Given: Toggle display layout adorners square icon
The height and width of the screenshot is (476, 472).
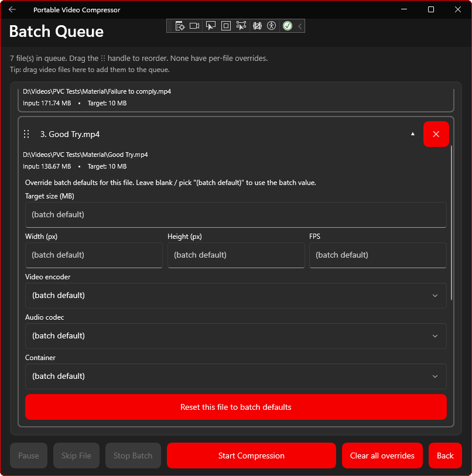Looking at the screenshot, I should click(x=225, y=26).
